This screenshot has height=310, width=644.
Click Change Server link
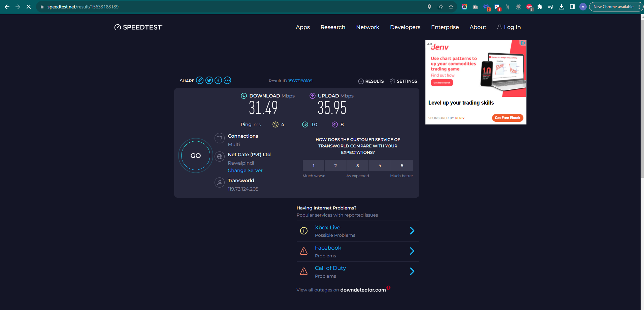pyautogui.click(x=245, y=171)
